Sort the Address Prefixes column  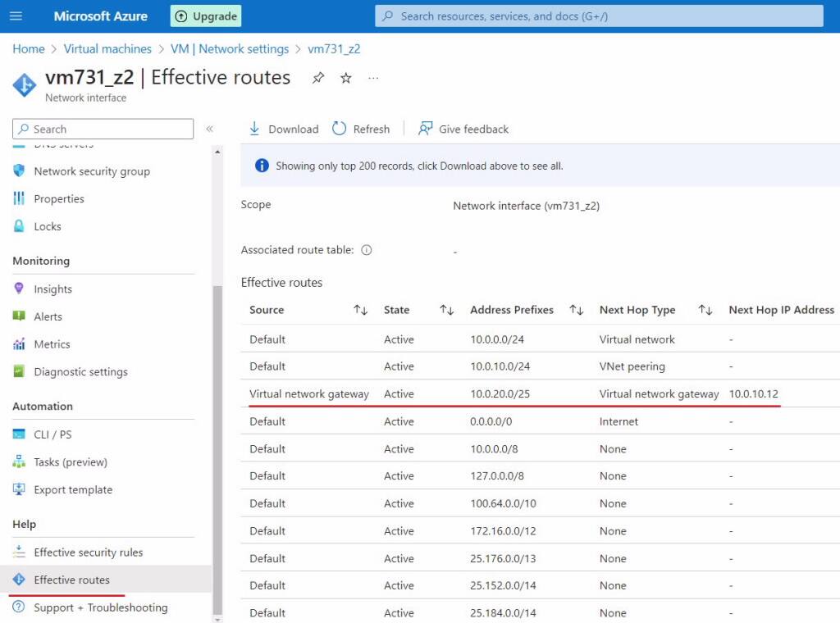pos(579,310)
